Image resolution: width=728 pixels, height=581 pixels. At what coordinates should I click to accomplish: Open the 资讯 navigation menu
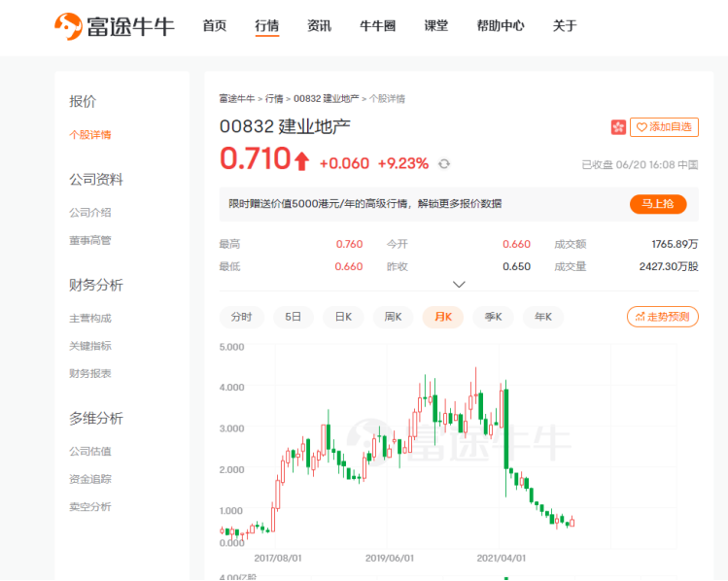(x=319, y=26)
